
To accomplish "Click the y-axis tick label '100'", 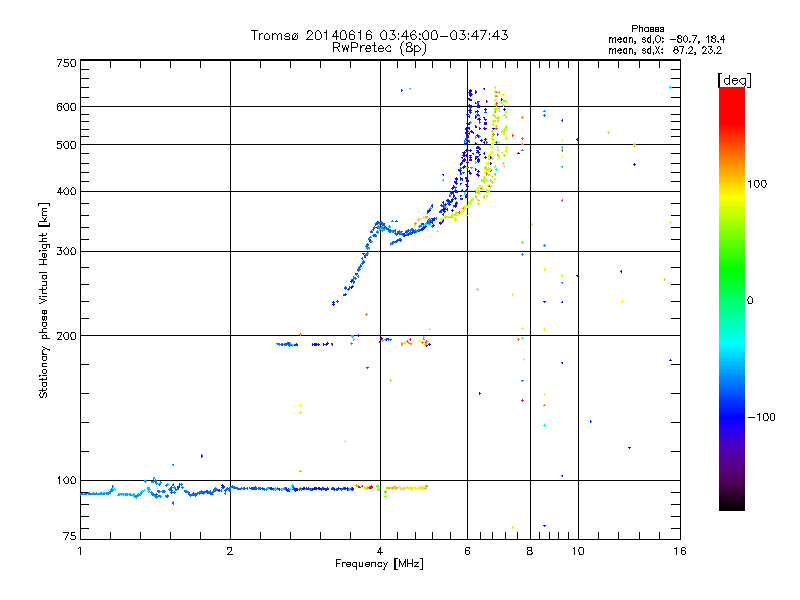I will [67, 480].
